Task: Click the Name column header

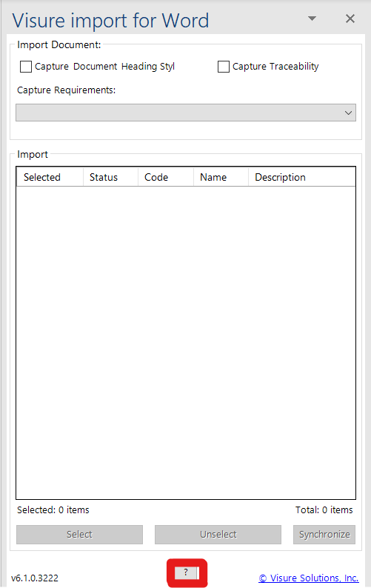Action: (221, 177)
